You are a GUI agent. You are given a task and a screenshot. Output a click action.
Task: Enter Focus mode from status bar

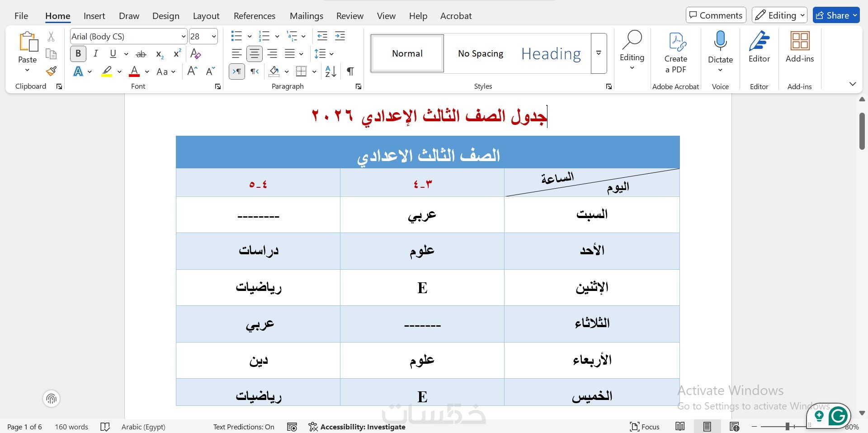click(x=645, y=427)
